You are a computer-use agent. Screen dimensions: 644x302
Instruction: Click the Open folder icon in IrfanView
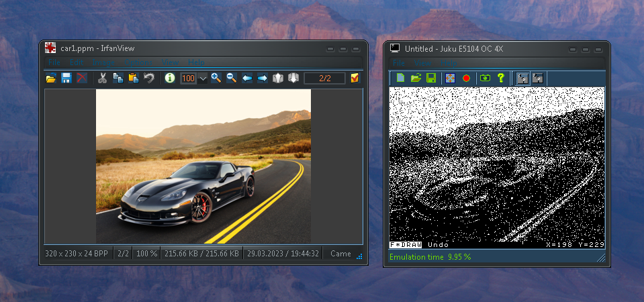[51, 79]
